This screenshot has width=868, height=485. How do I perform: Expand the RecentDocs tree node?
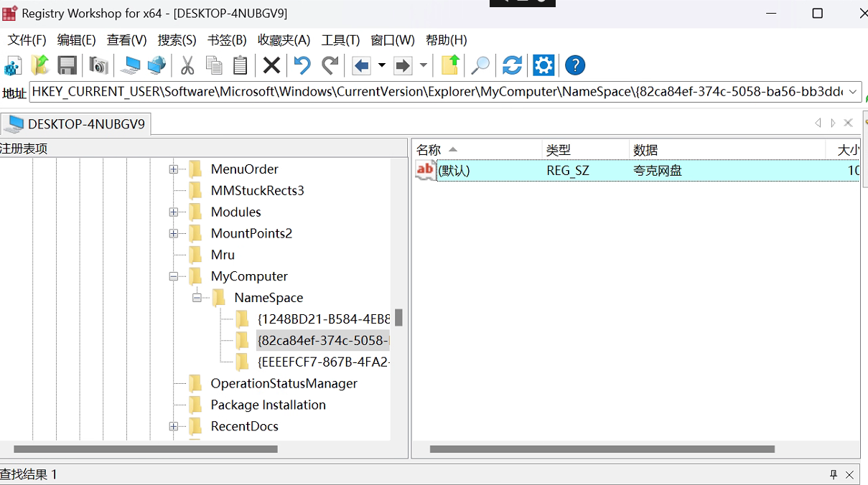tap(173, 426)
